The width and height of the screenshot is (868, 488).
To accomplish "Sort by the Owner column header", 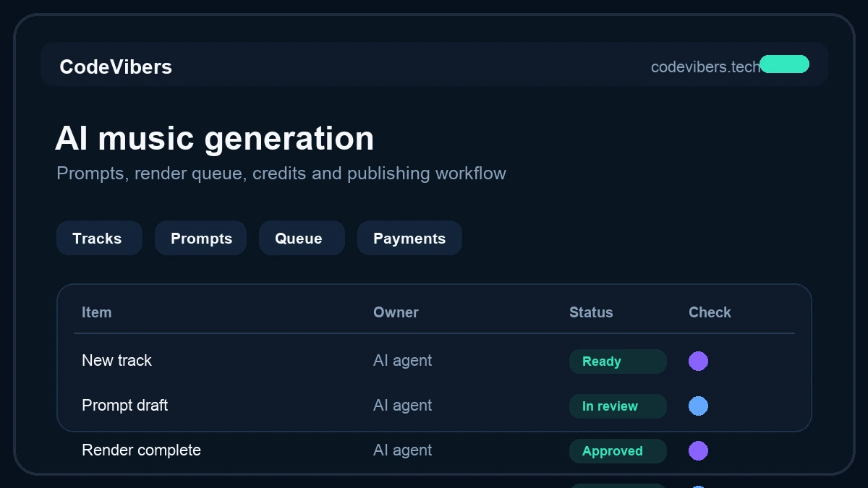I will [396, 312].
